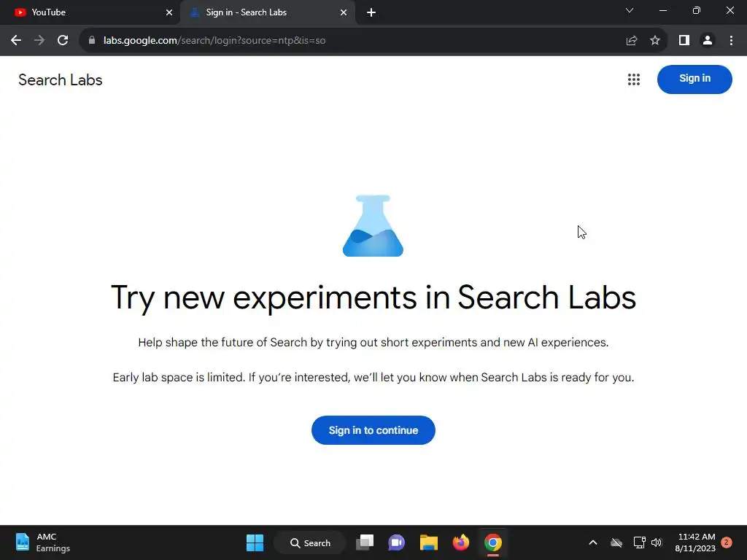747x560 pixels.
Task: Click the browser back arrow
Action: (16, 41)
